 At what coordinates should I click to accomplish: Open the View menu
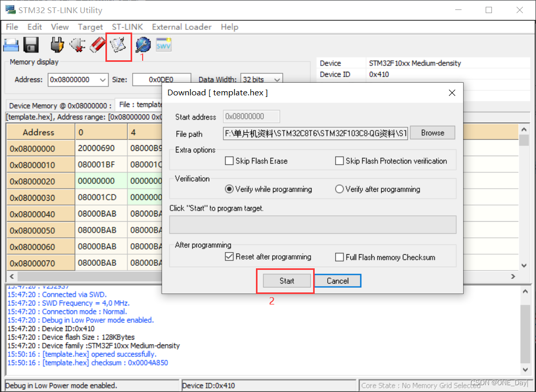click(x=60, y=27)
